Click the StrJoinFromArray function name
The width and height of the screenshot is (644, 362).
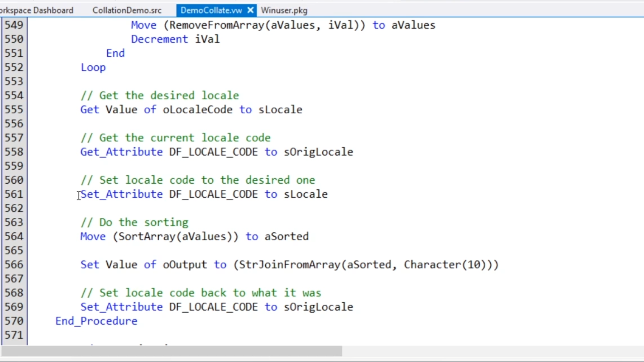coord(289,264)
